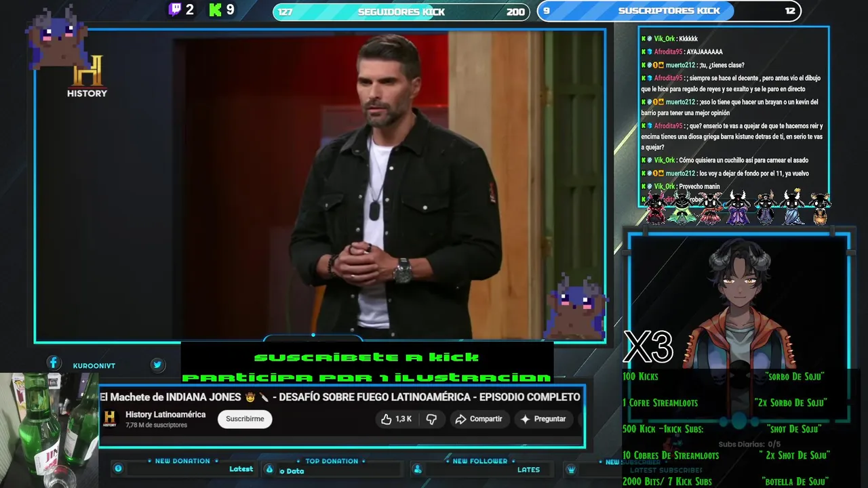Open the History Latinoamérica channel name
Image resolution: width=868 pixels, height=488 pixels.
coord(165,414)
